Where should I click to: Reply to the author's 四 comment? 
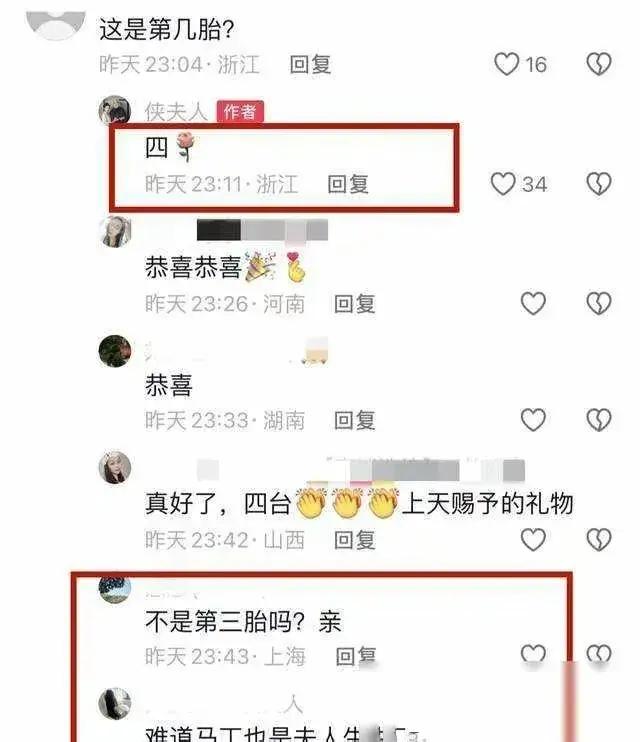coord(348,184)
